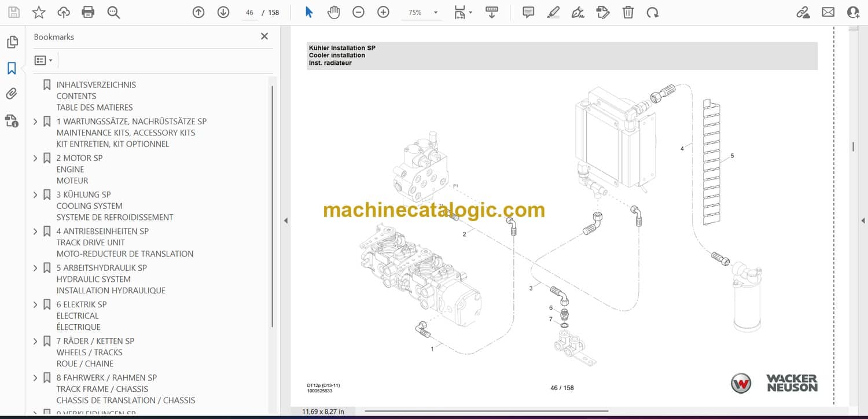The width and height of the screenshot is (868, 419).
Task: Zoom out with the minus circle
Action: click(x=359, y=12)
